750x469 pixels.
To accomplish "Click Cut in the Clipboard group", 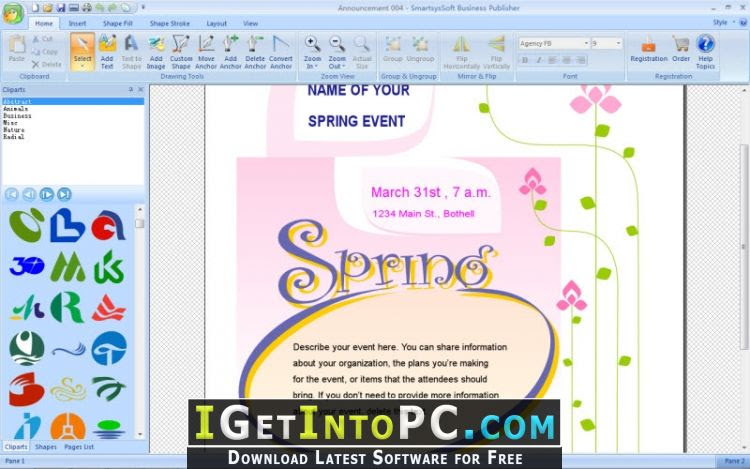I will tap(43, 39).
